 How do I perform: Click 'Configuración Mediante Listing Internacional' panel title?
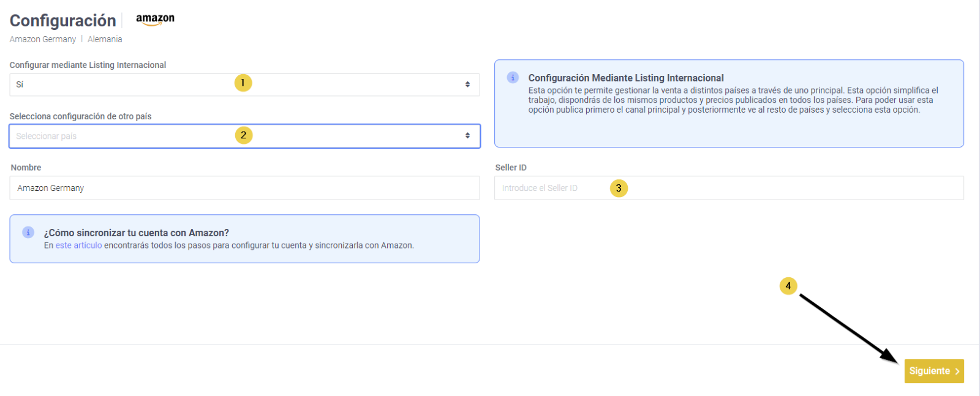coord(626,78)
